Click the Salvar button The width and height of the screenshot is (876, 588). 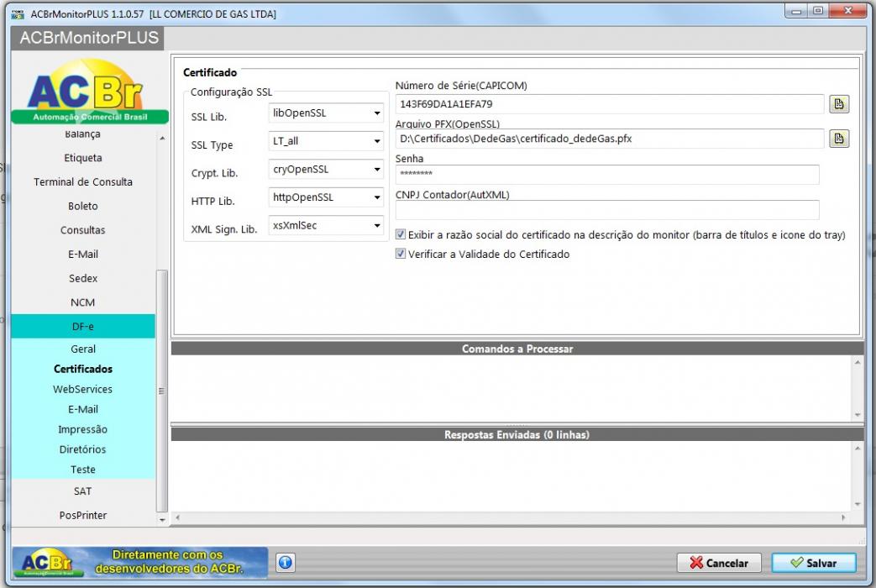point(813,562)
